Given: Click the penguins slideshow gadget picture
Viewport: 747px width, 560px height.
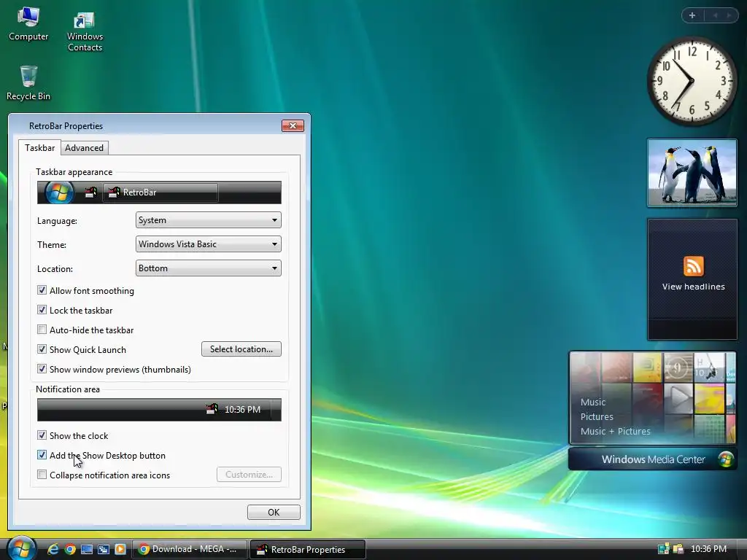Looking at the screenshot, I should click(x=692, y=173).
